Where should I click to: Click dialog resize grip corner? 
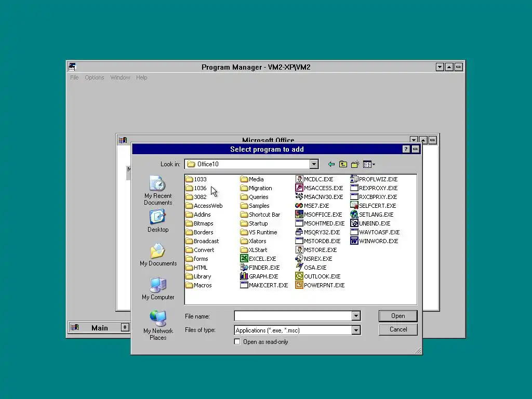click(418, 351)
